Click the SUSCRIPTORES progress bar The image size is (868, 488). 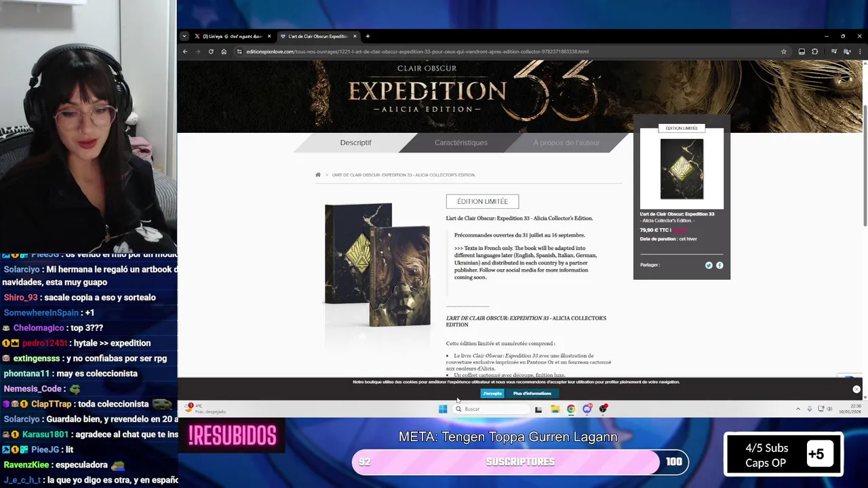tap(520, 462)
